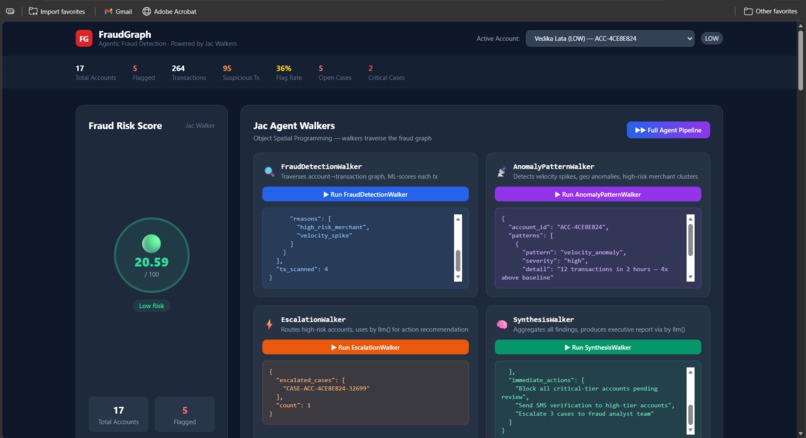Click the Flagged card in risk panel
Screen dimensions: 806x438
coord(185,414)
